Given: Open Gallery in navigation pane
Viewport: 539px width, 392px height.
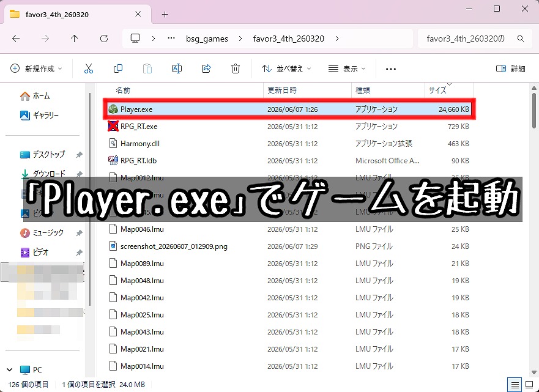Looking at the screenshot, I should click(x=39, y=115).
